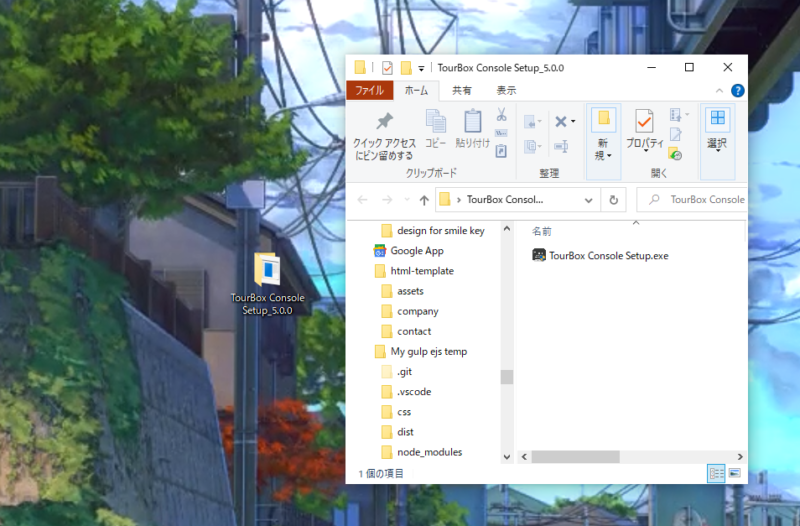Viewport: 800px width, 526px height.
Task: Select Google App in navigation tree
Action: (409, 251)
